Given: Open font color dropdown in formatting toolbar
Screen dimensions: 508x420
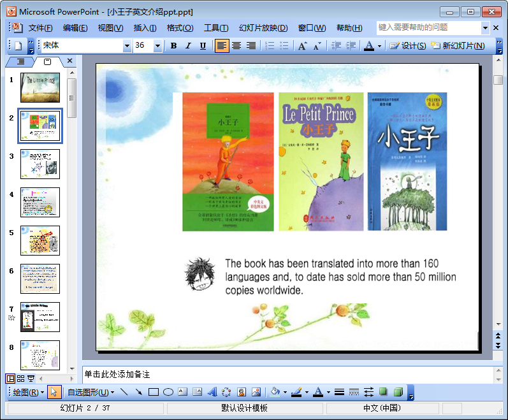Looking at the screenshot, I should [x=379, y=46].
